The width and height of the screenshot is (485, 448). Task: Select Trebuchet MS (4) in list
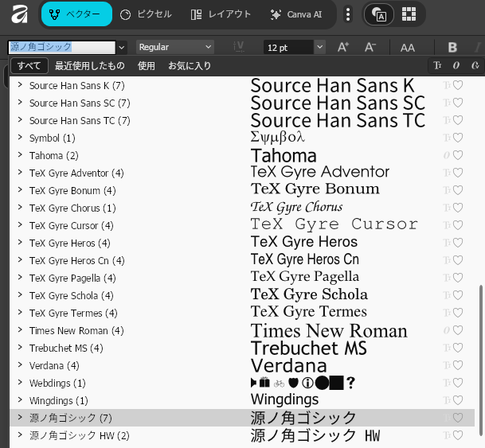[x=66, y=349]
